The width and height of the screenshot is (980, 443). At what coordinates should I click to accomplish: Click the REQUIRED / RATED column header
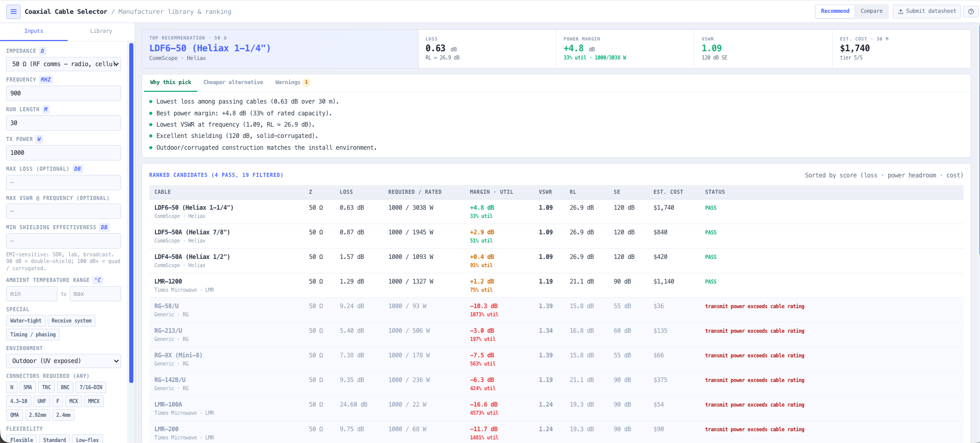click(x=415, y=192)
